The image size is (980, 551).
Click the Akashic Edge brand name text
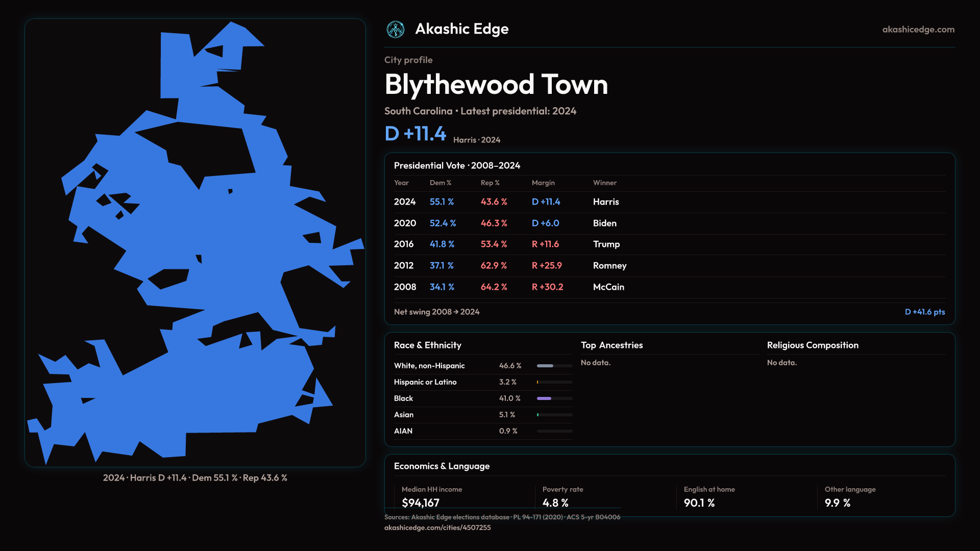tap(461, 29)
